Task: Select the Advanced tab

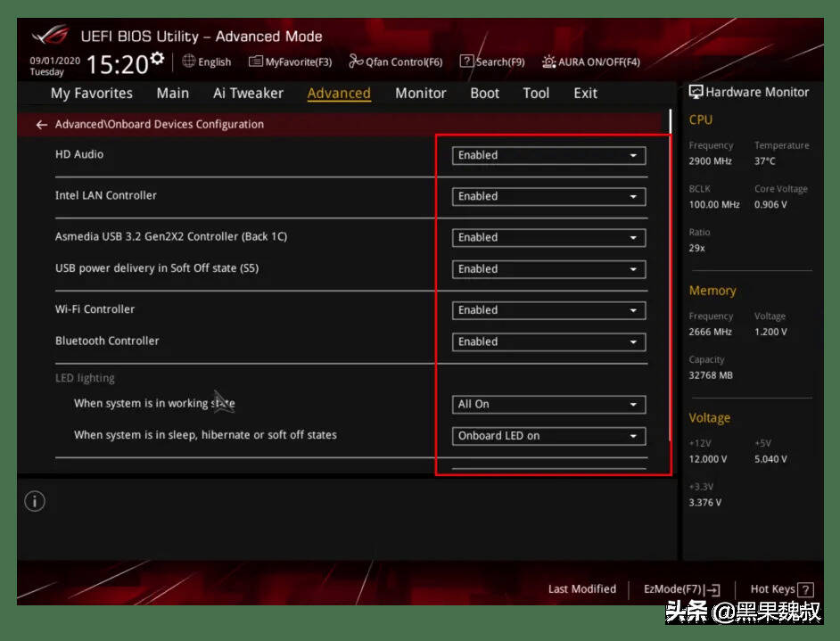Action: coord(339,94)
